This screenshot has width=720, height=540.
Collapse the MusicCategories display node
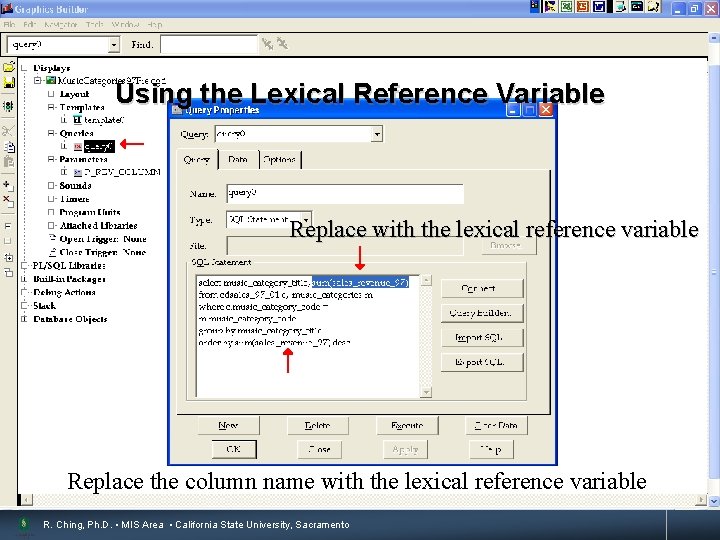pos(38,81)
